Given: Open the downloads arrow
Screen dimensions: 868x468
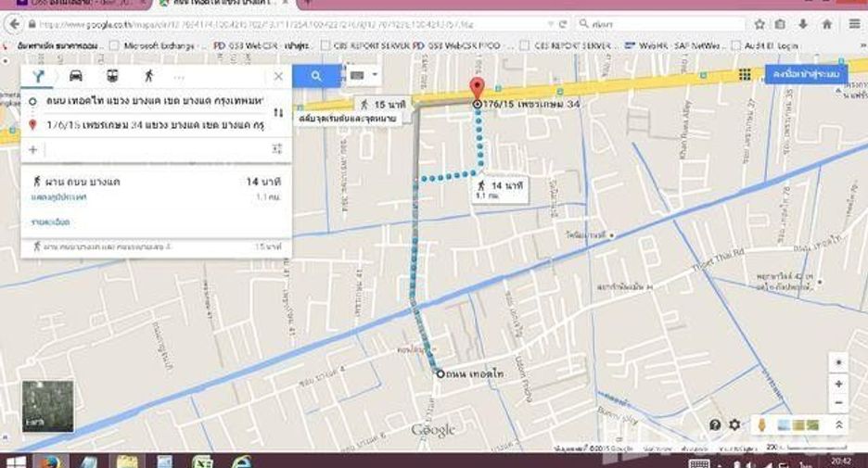Looking at the screenshot, I should point(803,24).
